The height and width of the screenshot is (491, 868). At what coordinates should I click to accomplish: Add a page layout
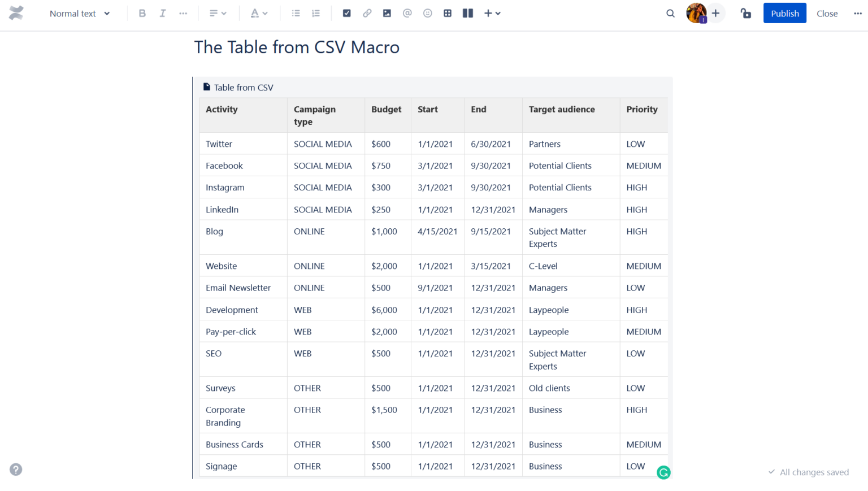(467, 13)
